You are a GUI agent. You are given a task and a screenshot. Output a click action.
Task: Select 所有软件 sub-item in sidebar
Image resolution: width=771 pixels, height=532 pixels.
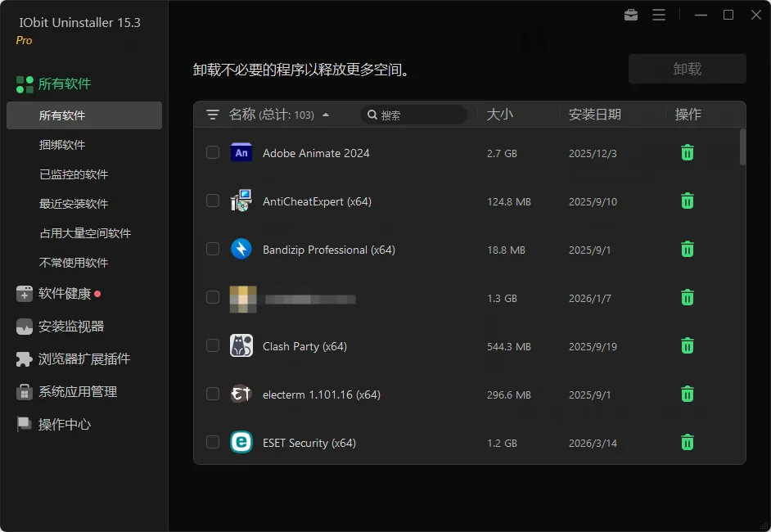click(84, 115)
